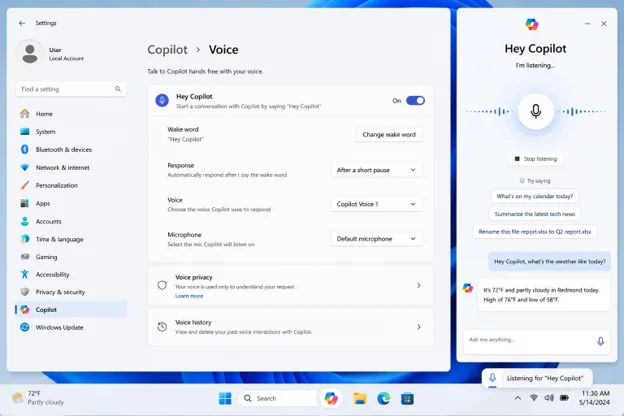Screen dimensions: 624x416
Task: Click the volume speaker tray icon
Action: coord(549,398)
